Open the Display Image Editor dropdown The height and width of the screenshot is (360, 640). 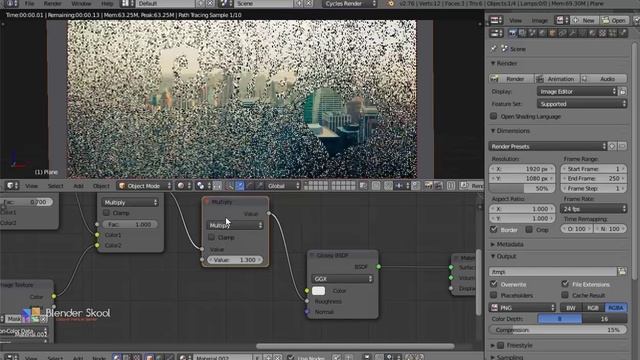577,91
